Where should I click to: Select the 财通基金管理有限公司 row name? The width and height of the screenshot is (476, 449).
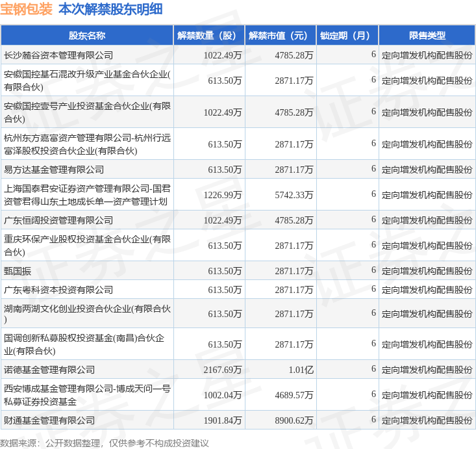pos(49,420)
